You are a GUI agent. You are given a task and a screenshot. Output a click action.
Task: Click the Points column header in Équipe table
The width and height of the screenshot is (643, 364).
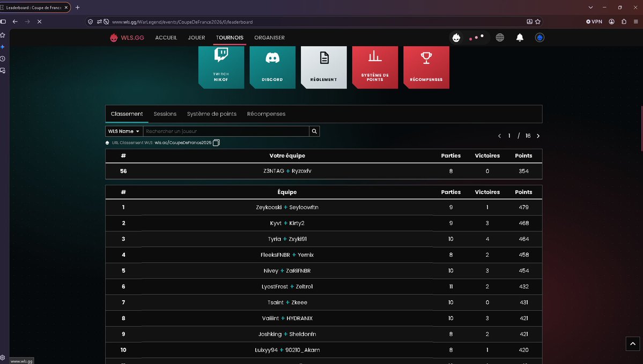tap(523, 192)
